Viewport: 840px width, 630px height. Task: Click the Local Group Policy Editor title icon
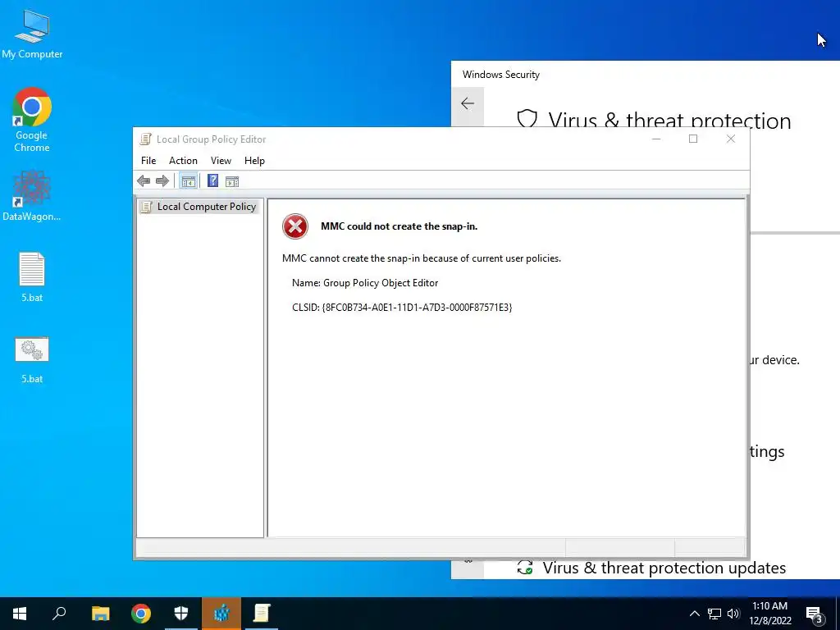145,139
